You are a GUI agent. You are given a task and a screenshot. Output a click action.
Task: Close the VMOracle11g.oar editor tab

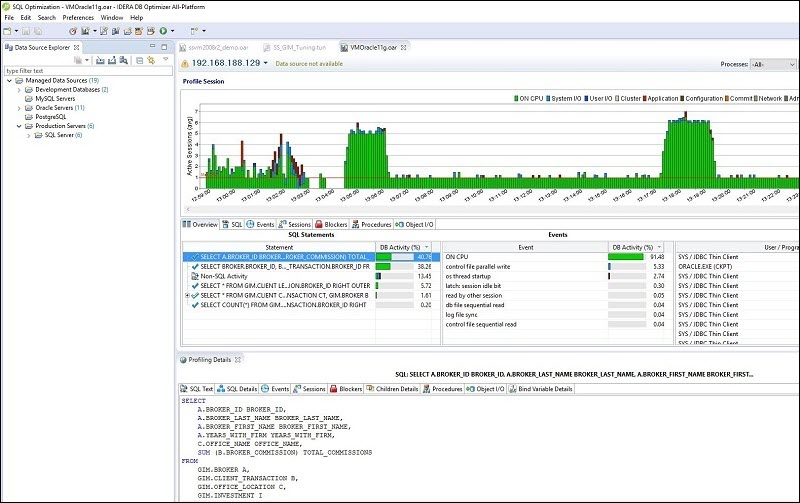404,47
